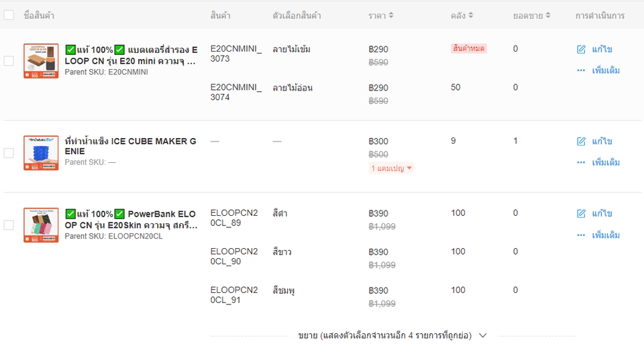Sort by stock using the คลัง sort arrows
This screenshot has width=644, height=352.
pos(470,15)
